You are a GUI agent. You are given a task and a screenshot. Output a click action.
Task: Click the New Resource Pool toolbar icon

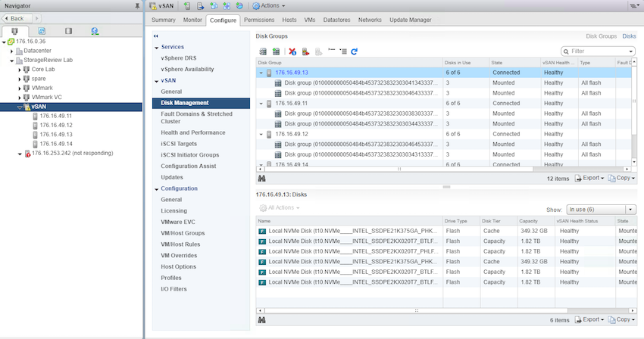click(239, 6)
